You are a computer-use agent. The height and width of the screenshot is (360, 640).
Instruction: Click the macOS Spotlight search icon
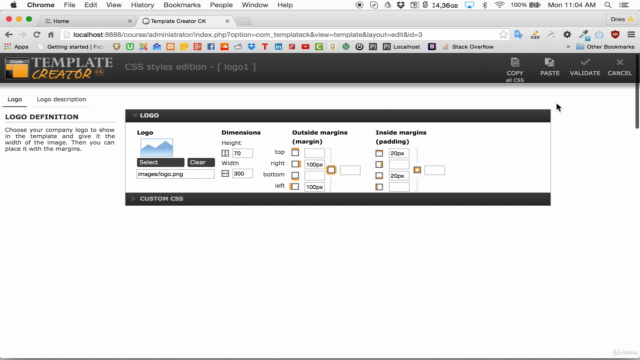[x=608, y=5]
